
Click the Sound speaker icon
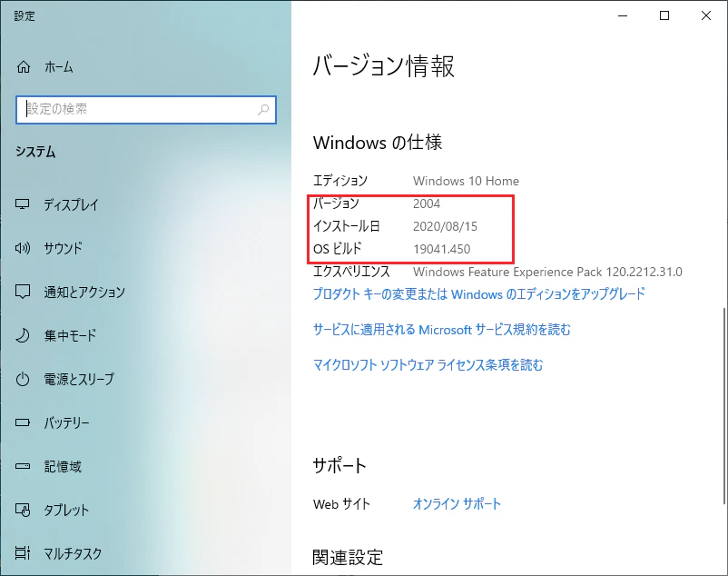point(23,248)
